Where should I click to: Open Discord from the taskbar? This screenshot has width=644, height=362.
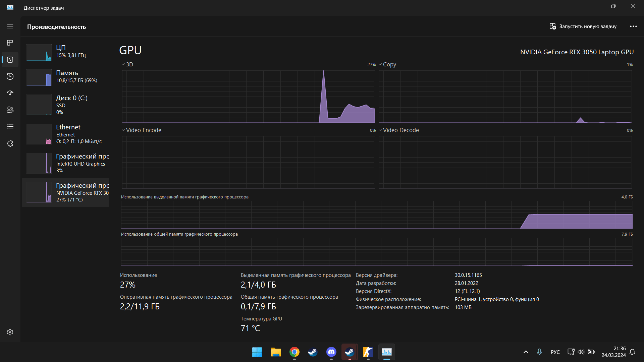tap(331, 352)
